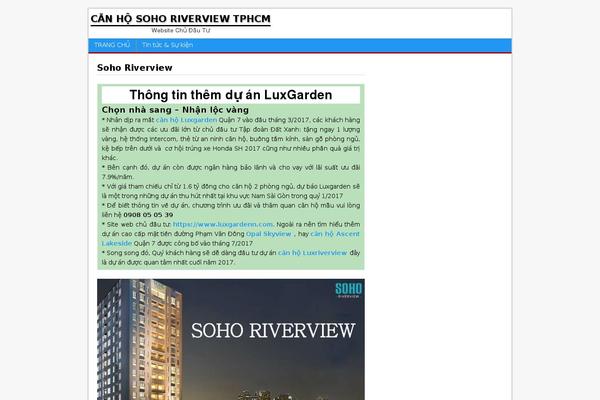Go to TRANG CHỦ in the navigation bar

[x=112, y=45]
